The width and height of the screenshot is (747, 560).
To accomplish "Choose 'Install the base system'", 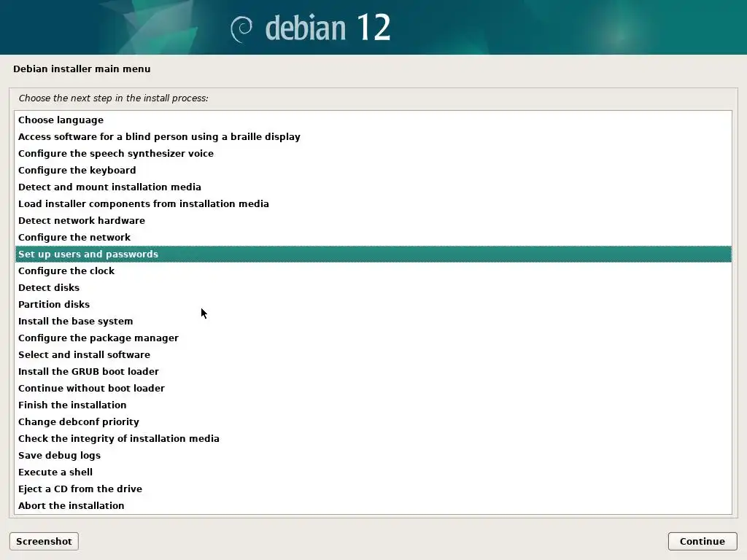I will (x=373, y=321).
